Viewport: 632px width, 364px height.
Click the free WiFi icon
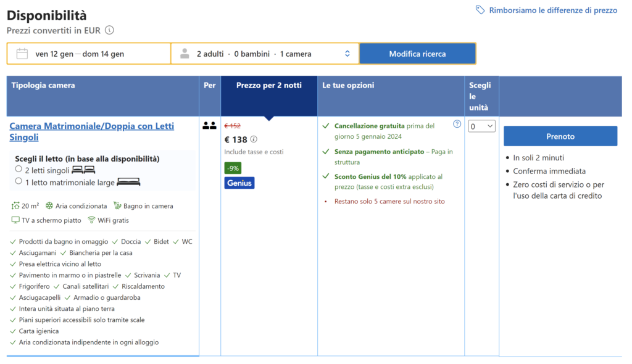coord(91,220)
